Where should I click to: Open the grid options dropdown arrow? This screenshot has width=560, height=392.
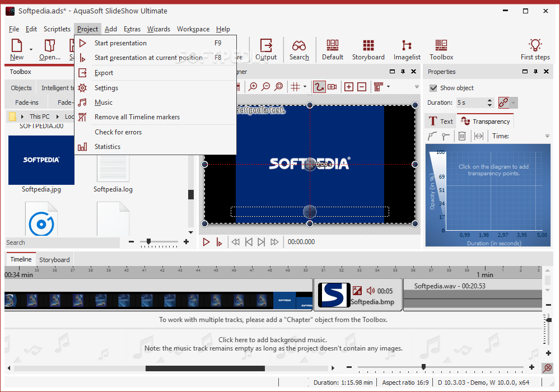point(305,87)
